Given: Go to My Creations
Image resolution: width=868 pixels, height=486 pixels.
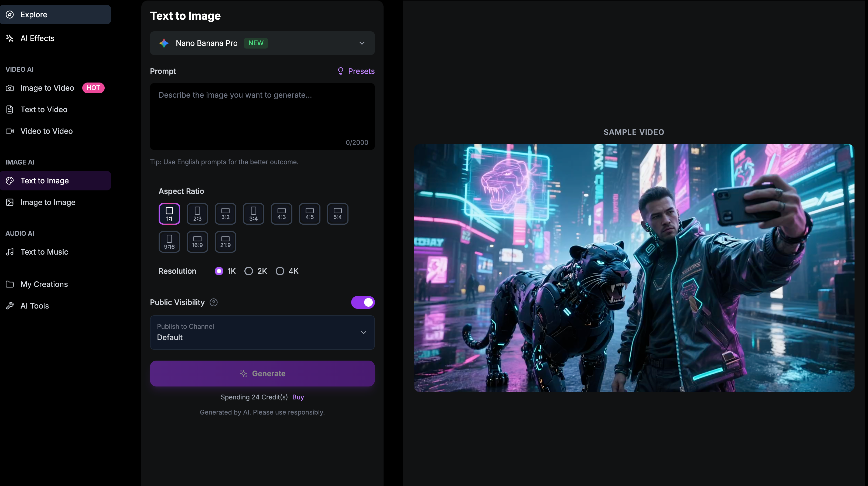Looking at the screenshot, I should click(x=44, y=284).
